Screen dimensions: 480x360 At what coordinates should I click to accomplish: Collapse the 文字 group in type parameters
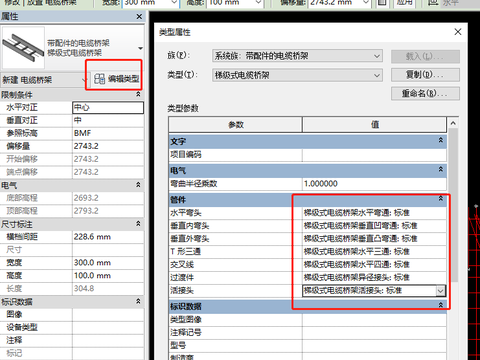(441, 141)
